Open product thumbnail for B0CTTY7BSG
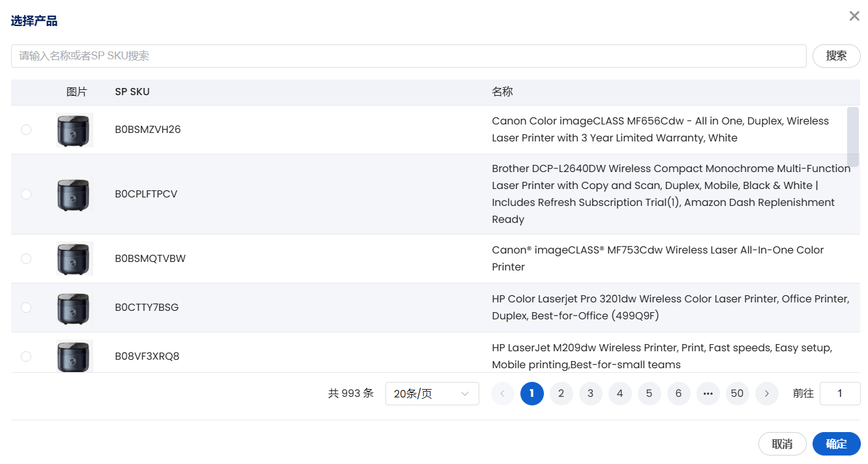 pos(74,308)
